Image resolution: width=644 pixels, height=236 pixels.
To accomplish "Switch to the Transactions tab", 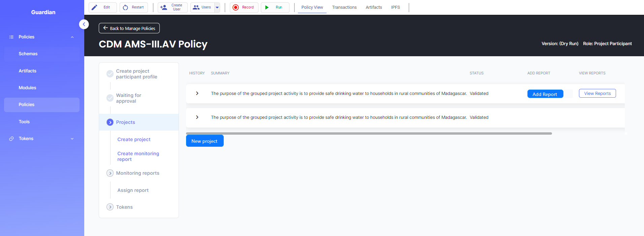I will click(344, 7).
